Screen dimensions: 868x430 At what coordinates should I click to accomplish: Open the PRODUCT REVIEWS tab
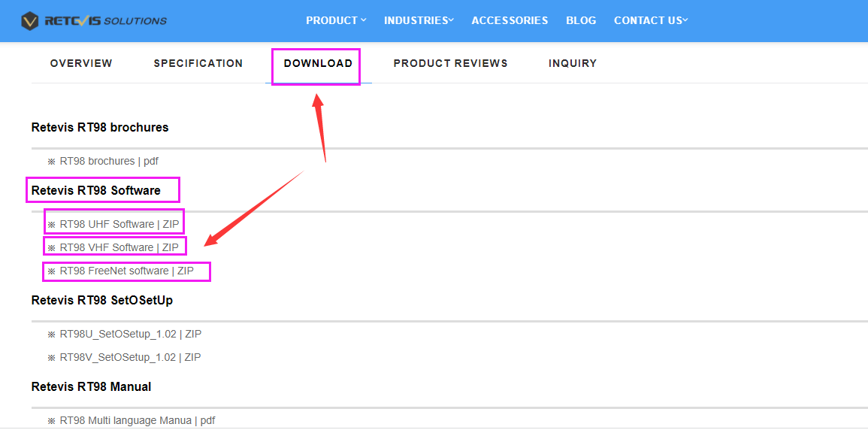(x=451, y=64)
